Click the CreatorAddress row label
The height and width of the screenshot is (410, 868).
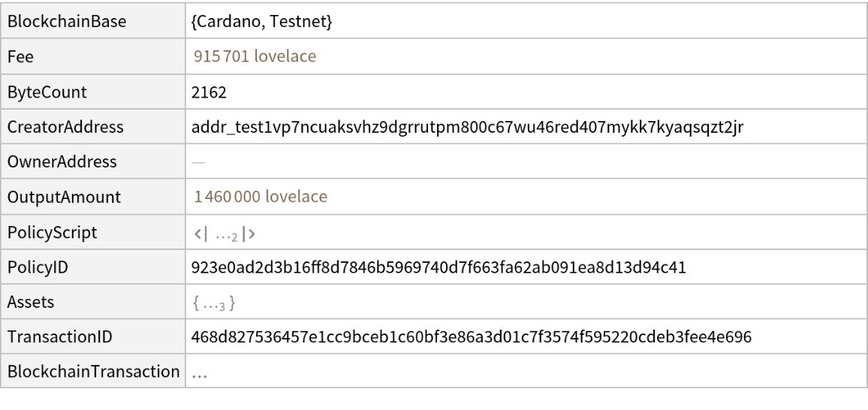61,127
